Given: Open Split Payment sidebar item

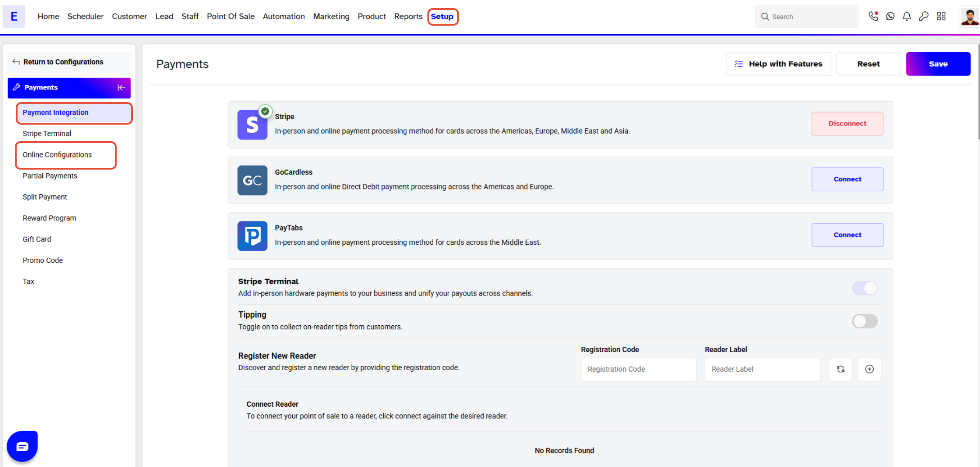Looking at the screenshot, I should [45, 197].
